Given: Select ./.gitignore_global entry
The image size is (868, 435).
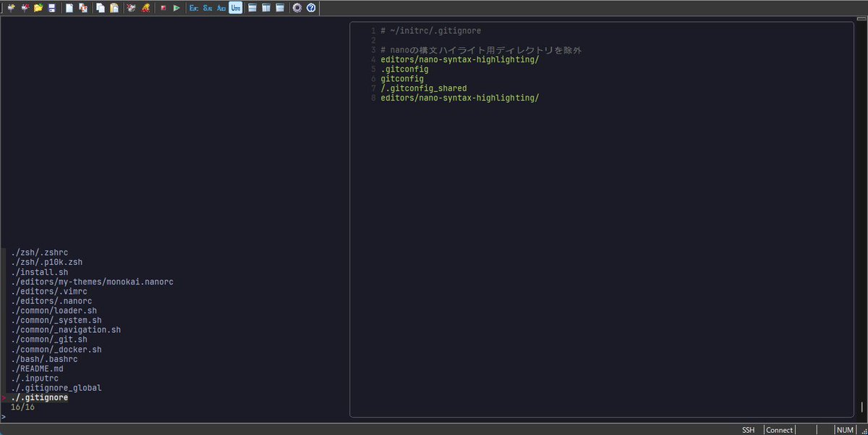Looking at the screenshot, I should tap(56, 388).
